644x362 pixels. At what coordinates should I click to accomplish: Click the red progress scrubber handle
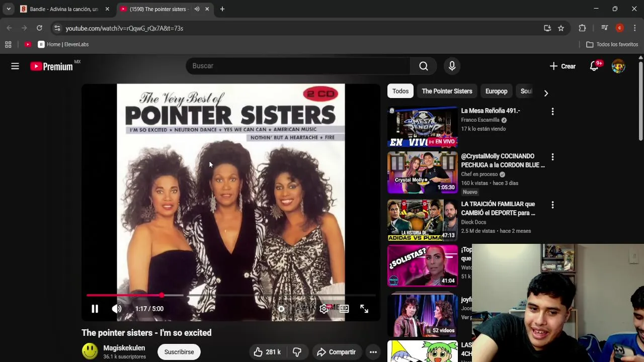pos(162,295)
